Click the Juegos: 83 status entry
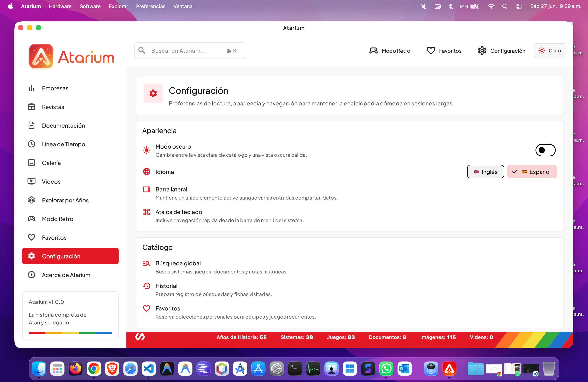Screen dimensions: 588x382 (x=341, y=337)
